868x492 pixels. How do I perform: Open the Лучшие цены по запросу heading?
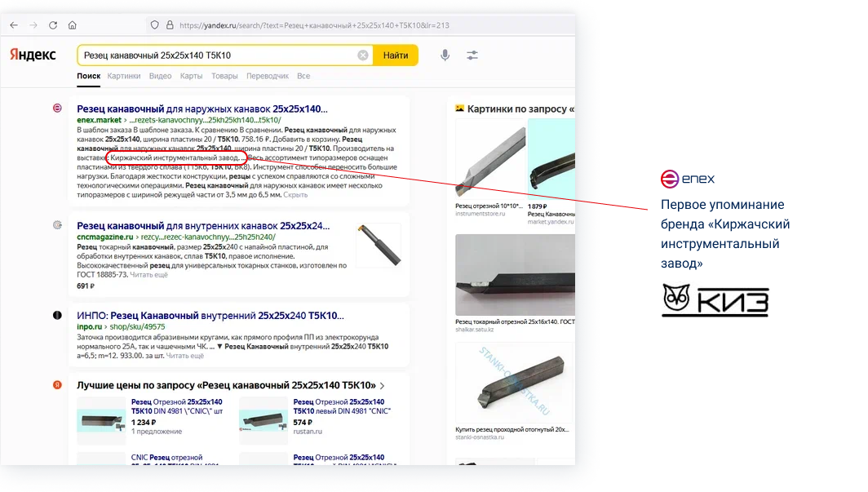[x=227, y=385]
